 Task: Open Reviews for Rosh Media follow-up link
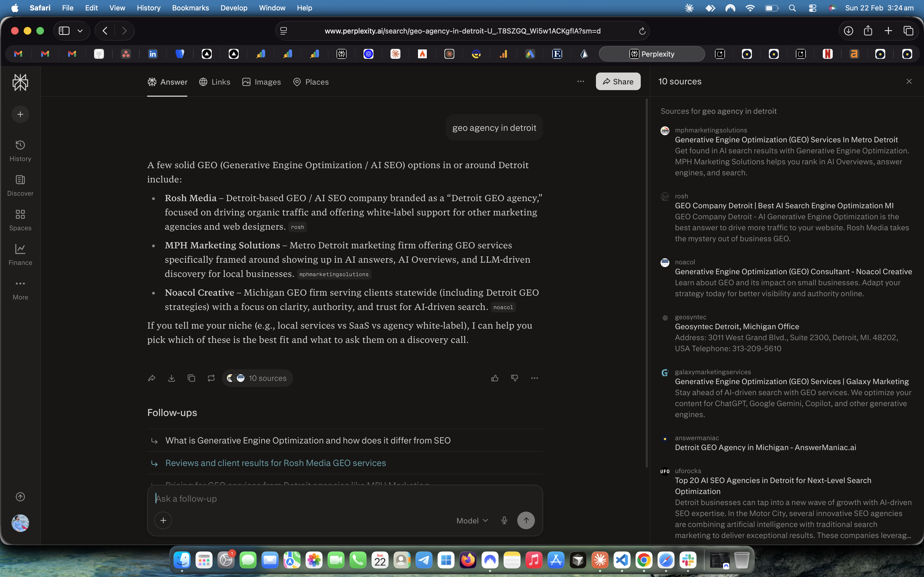pyautogui.click(x=275, y=463)
